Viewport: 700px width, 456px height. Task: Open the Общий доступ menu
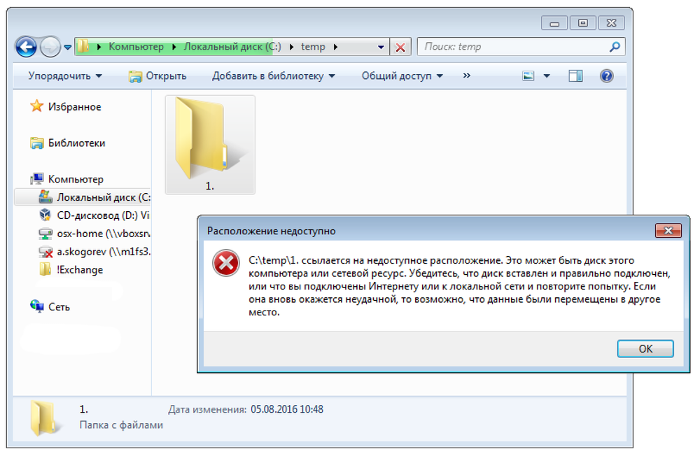click(x=402, y=76)
